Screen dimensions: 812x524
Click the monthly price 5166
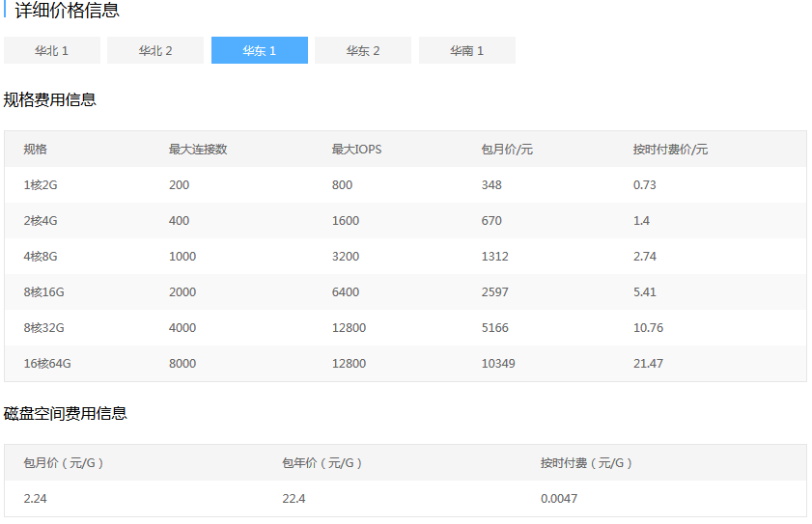coord(495,328)
